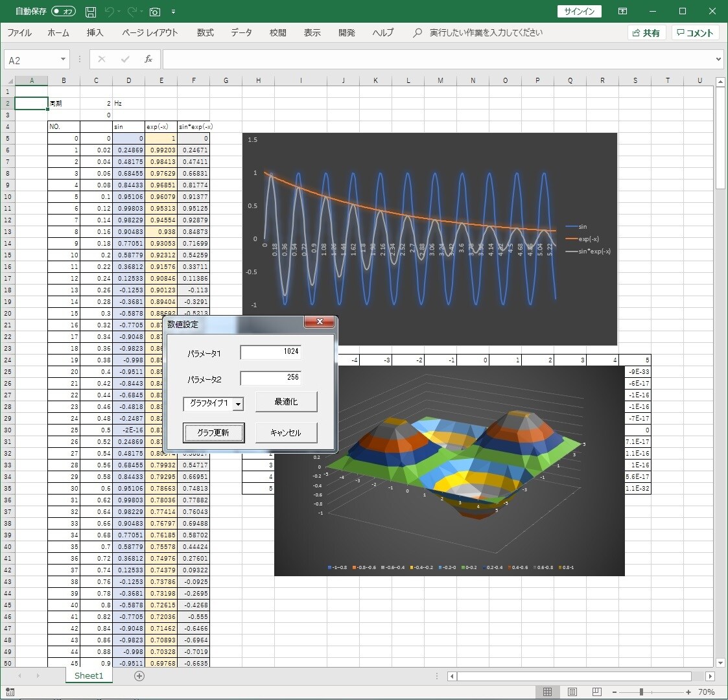Click the camera icon in quick access toolbar
This screenshot has width=728, height=700.
(154, 12)
